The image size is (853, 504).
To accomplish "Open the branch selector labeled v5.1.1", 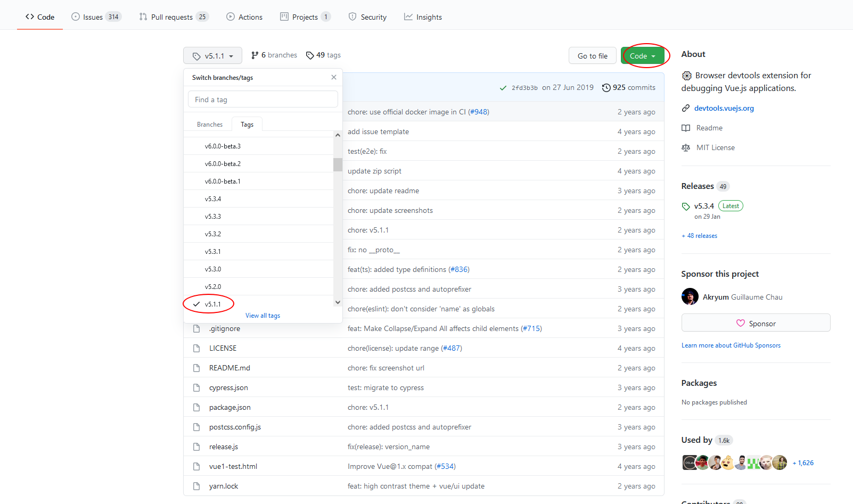I will tap(212, 55).
